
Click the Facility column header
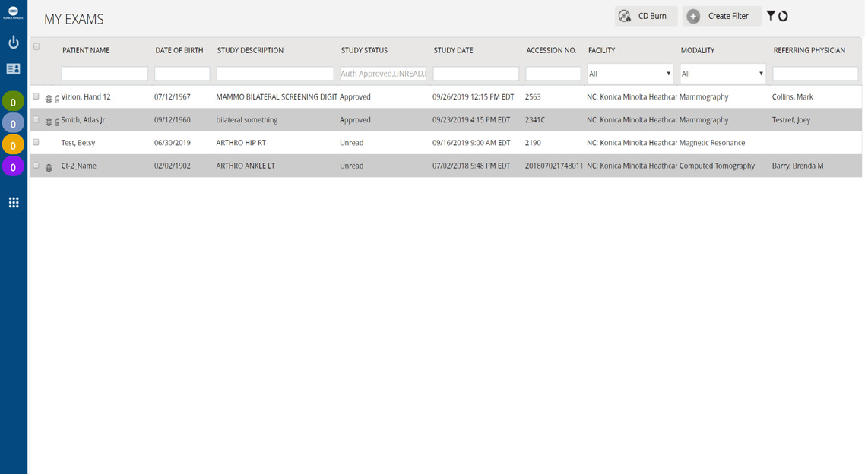pyautogui.click(x=602, y=50)
